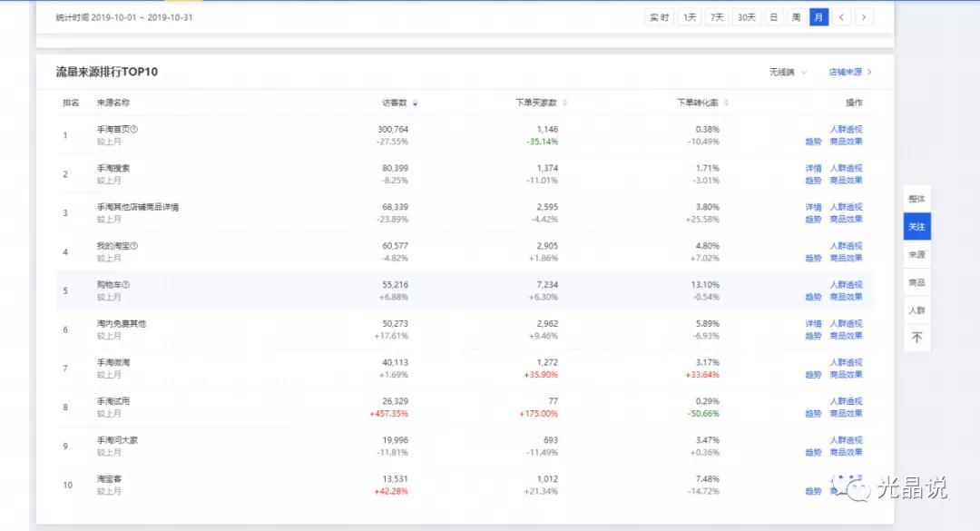The image size is (980, 531).
Task: Select the 7天 time range option
Action: click(717, 17)
